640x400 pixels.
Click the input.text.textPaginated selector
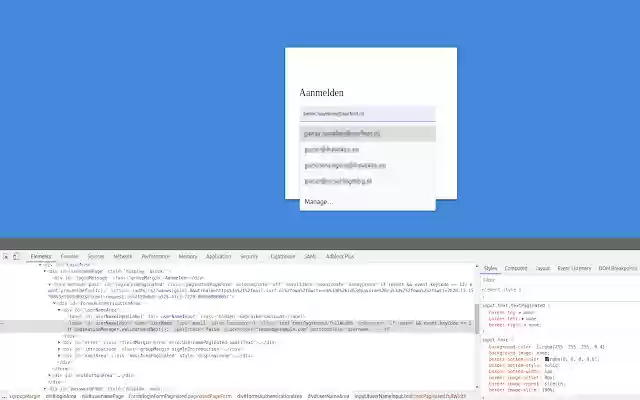513,305
